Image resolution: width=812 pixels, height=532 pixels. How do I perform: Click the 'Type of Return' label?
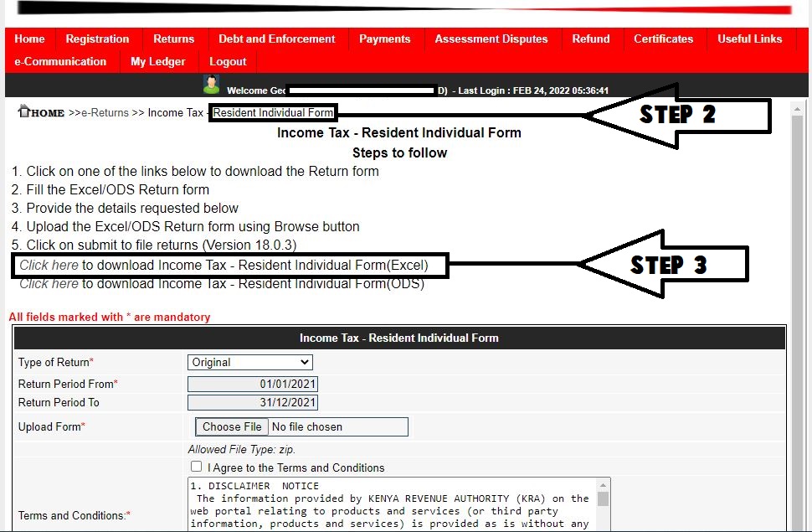56,363
